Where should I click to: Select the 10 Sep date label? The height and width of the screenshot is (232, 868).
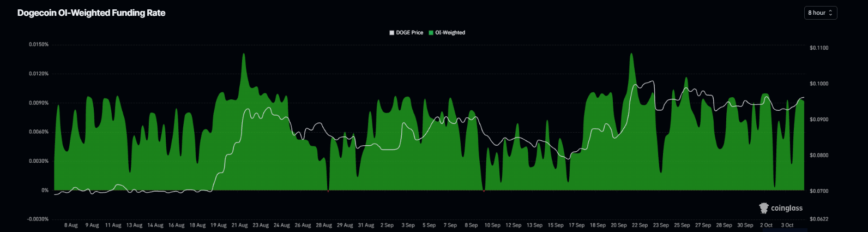[x=492, y=225]
